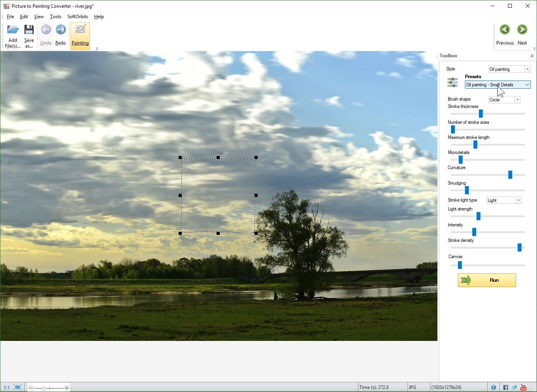Click the bottom-right selection handle

256,233
